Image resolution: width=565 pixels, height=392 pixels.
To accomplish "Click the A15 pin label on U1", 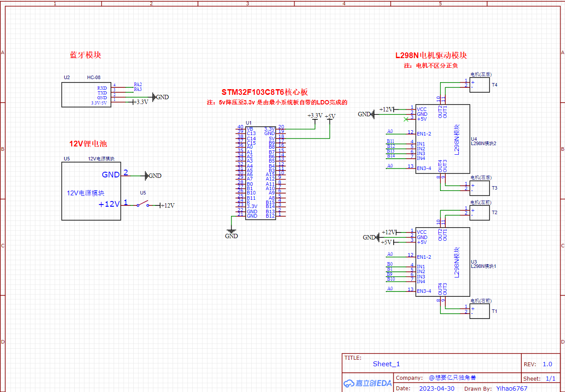I will click(270, 174).
